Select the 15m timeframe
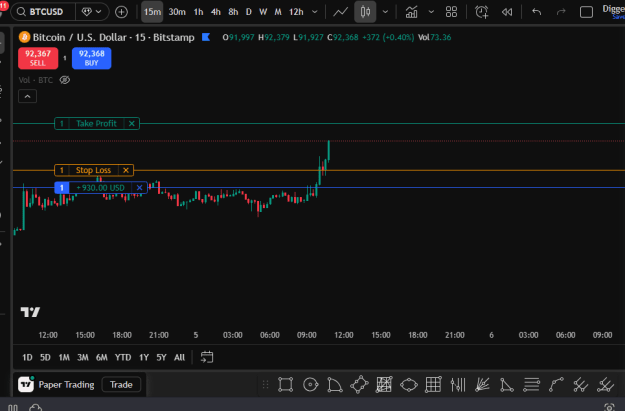This screenshot has height=411, width=625. pyautogui.click(x=152, y=12)
